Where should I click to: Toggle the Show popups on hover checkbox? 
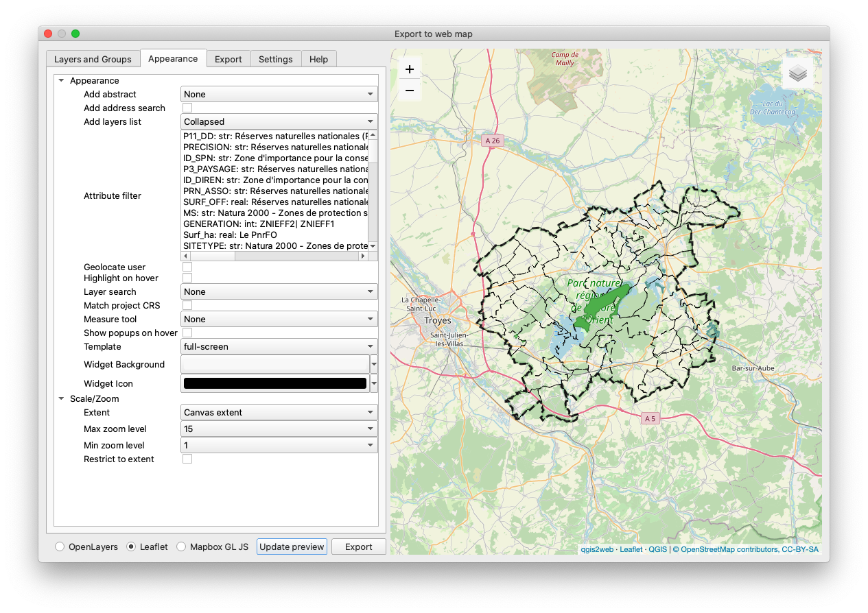(x=187, y=333)
